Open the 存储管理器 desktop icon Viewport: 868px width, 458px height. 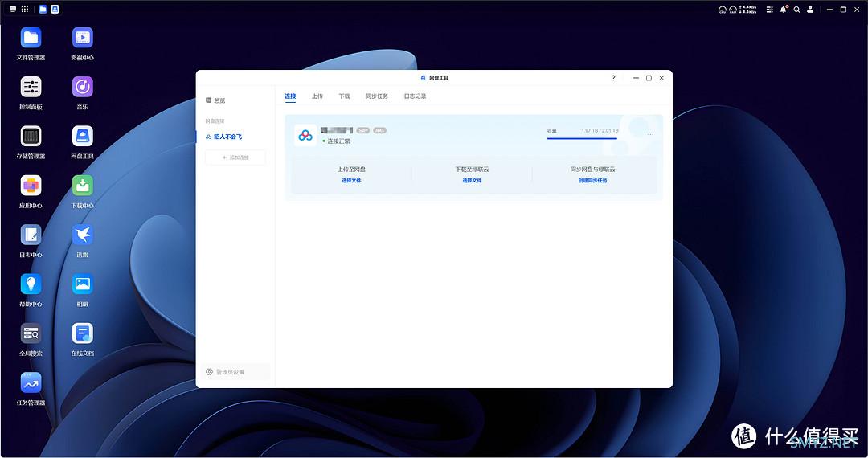[x=31, y=136]
